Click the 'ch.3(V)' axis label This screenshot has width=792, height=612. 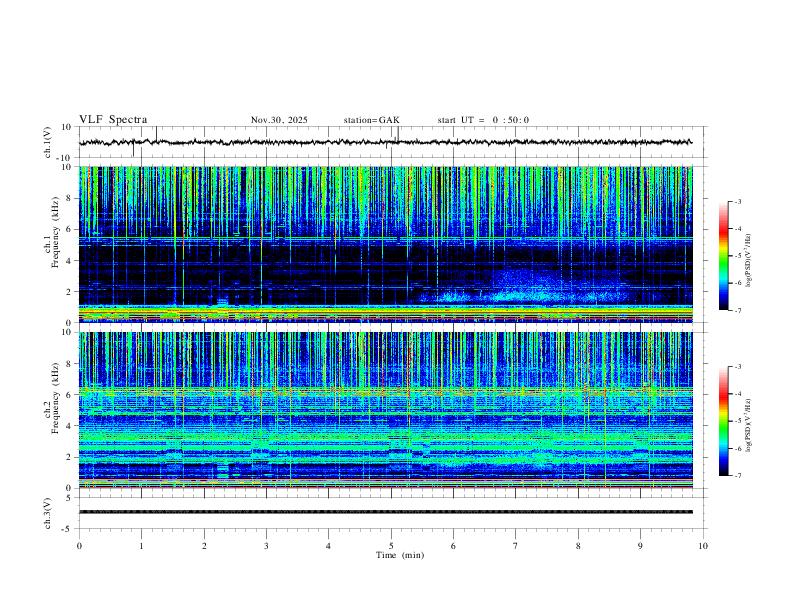point(48,513)
